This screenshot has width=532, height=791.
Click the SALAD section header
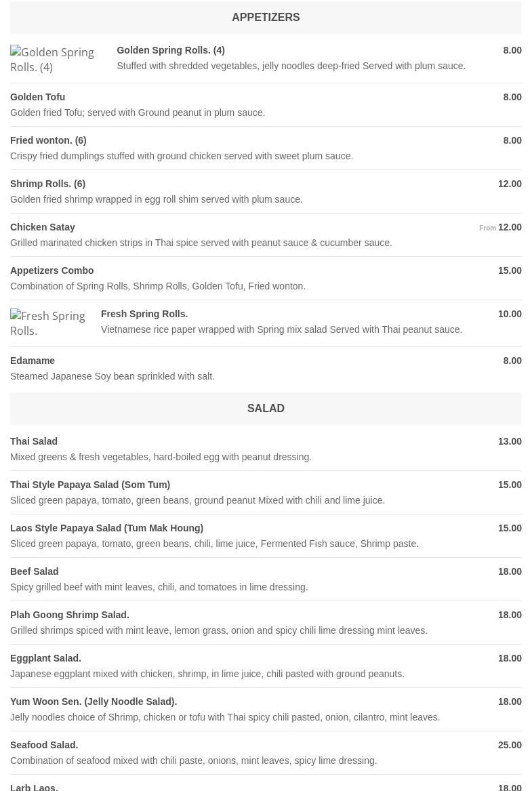click(266, 409)
